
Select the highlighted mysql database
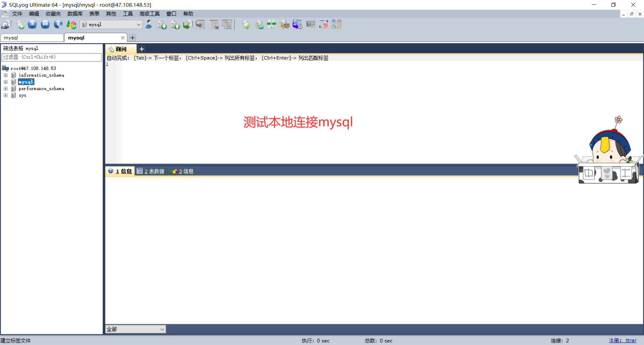pos(26,82)
